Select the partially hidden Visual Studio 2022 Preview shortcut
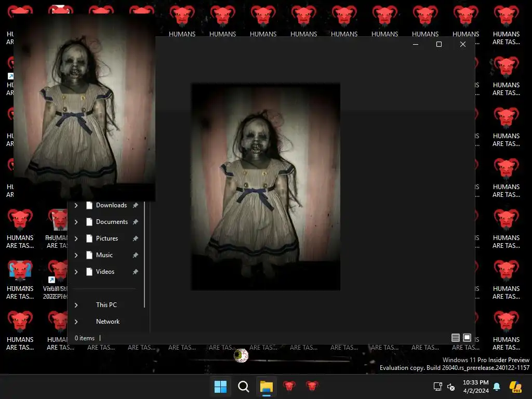Image resolution: width=532 pixels, height=399 pixels. click(x=55, y=279)
